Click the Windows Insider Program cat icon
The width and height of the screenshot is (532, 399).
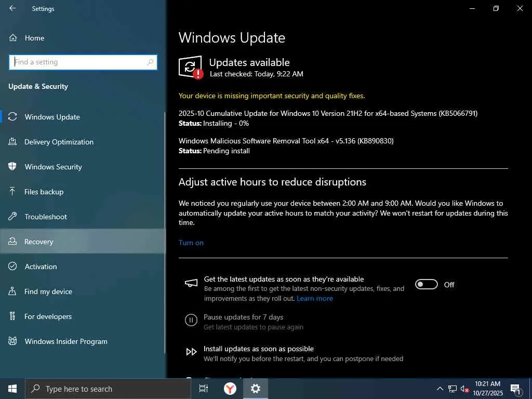12,341
